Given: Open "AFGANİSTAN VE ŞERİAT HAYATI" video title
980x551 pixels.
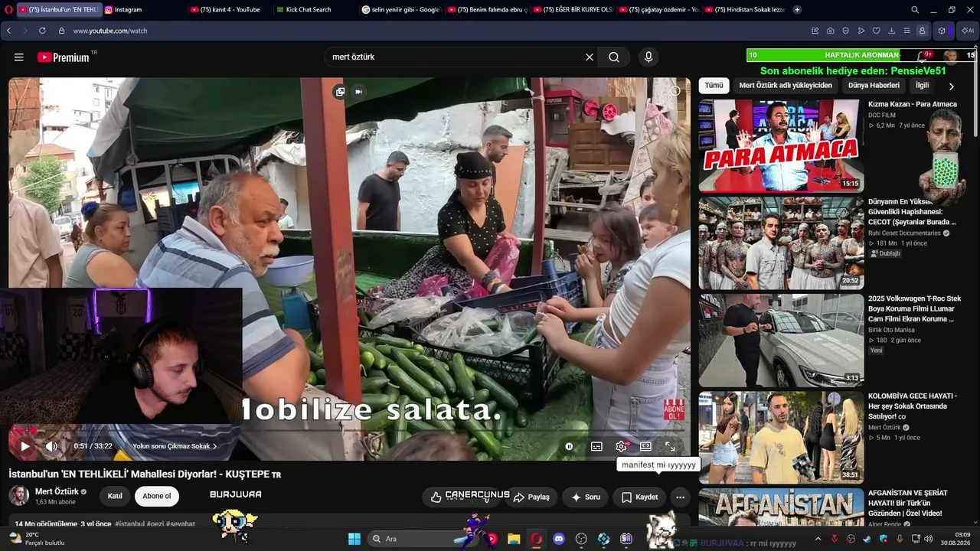Looking at the screenshot, I should point(908,503).
